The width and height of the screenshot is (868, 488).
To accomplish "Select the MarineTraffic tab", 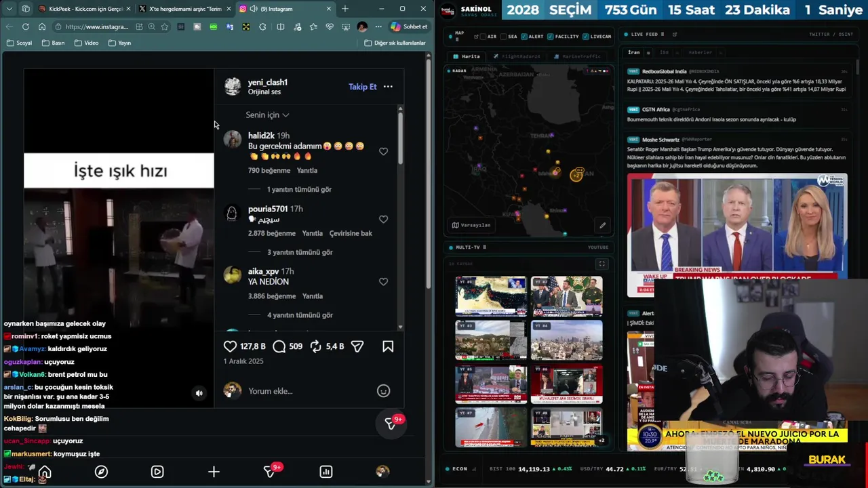I will tap(577, 56).
